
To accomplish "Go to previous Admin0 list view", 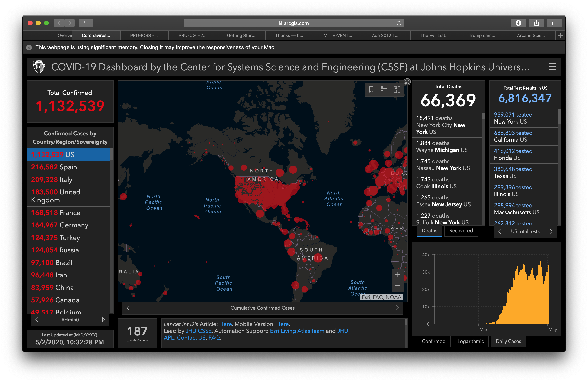I will pyautogui.click(x=37, y=320).
